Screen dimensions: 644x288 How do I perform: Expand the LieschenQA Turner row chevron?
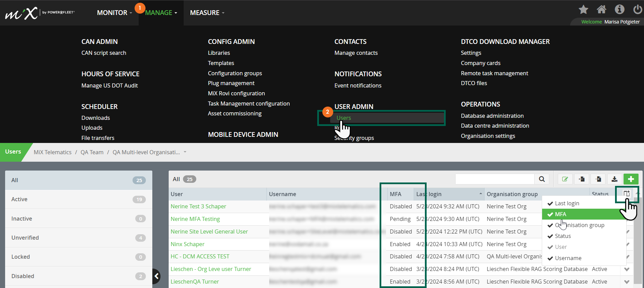(x=627, y=282)
